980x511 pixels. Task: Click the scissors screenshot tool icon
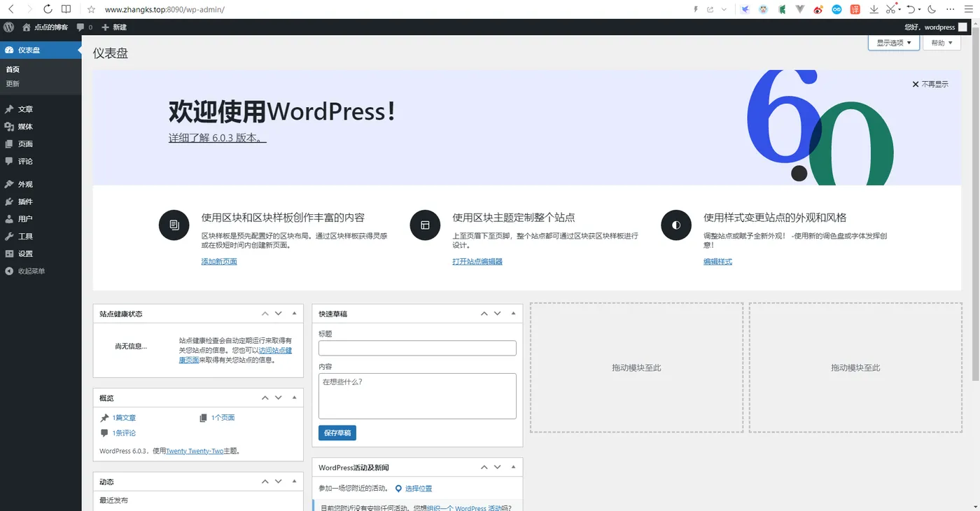point(890,10)
